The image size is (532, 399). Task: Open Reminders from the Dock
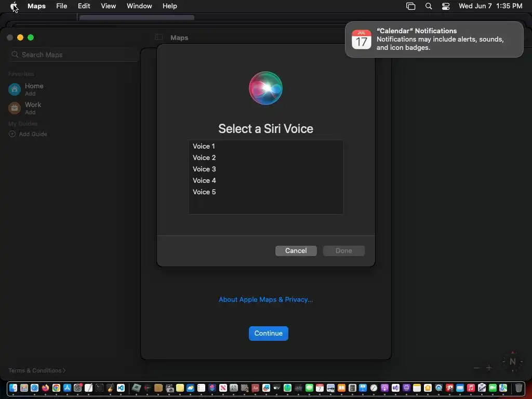coord(201,388)
